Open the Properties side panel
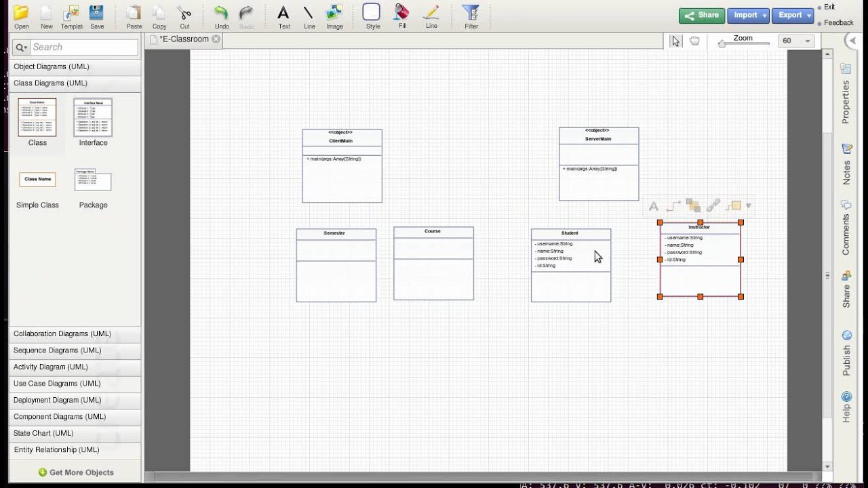The height and width of the screenshot is (488, 868). 846,94
